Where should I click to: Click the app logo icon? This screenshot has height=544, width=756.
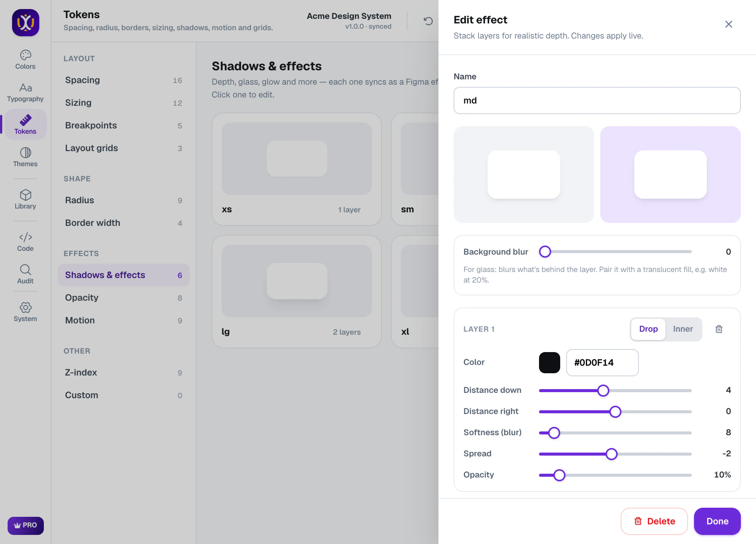(x=26, y=23)
